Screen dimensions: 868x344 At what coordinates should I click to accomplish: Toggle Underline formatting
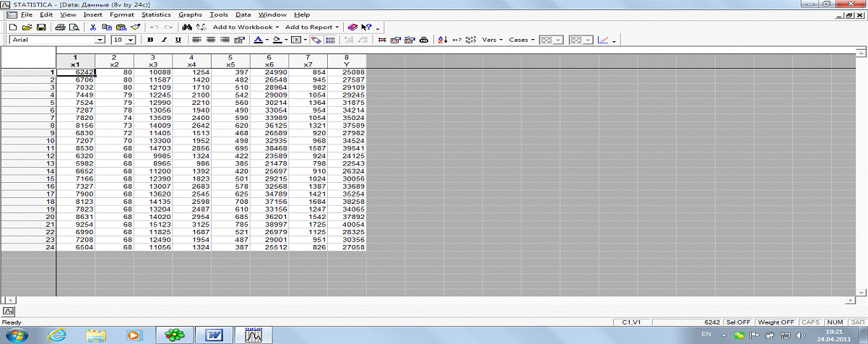(x=178, y=40)
